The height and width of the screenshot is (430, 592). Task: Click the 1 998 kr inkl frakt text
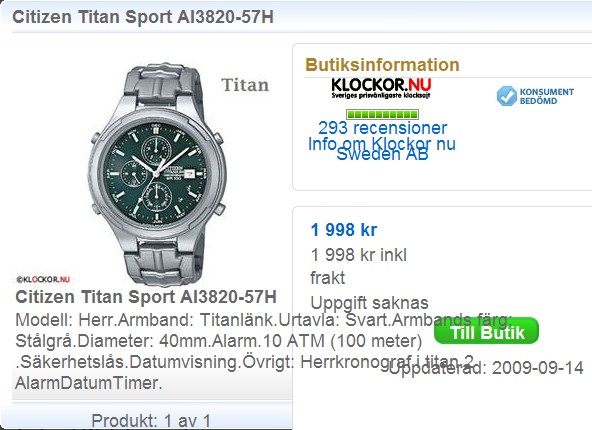click(358, 266)
